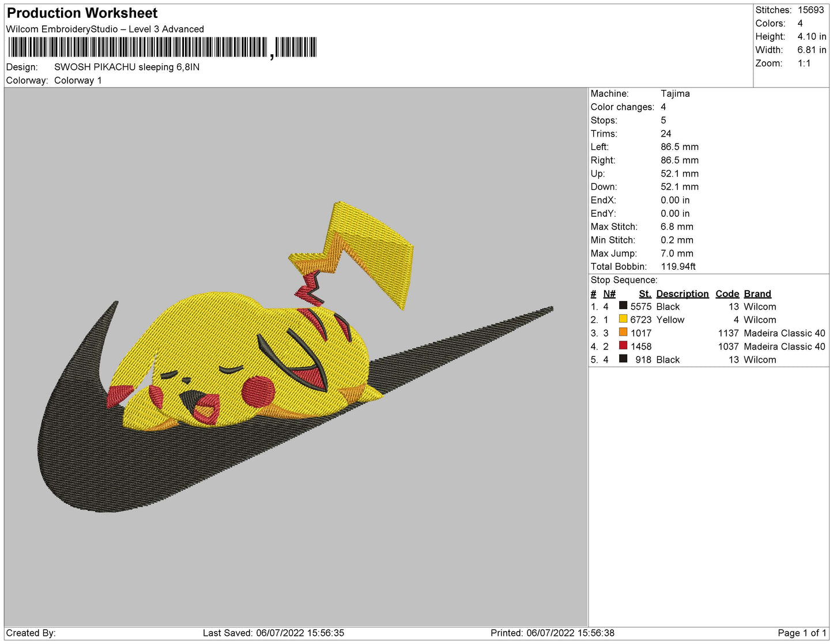Click the orange swatch beside 1017
This screenshot has height=644, width=833.
pos(623,332)
